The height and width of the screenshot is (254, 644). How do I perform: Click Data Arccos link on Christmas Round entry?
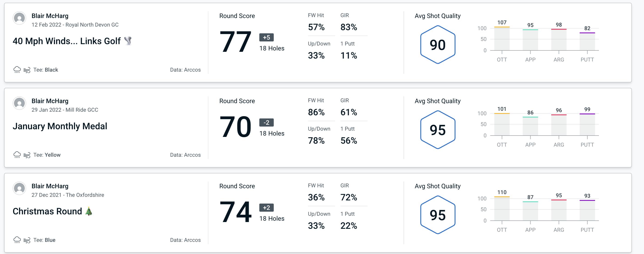coord(185,240)
